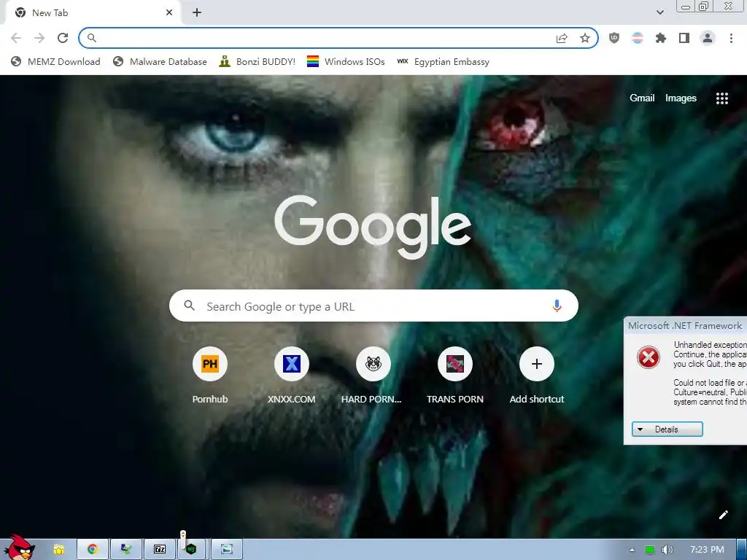747x560 pixels.
Task: Close the New Tab tab
Action: 169,13
